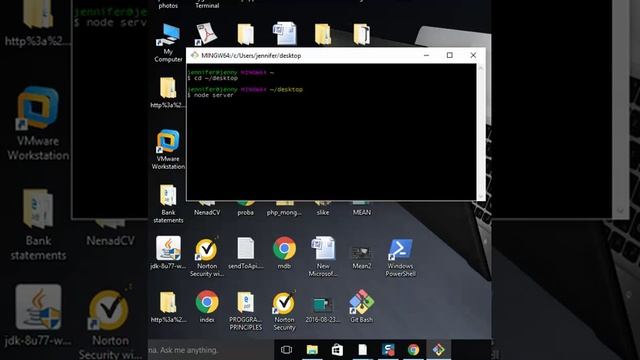640x360 pixels.
Task: Open the My Computer desktop shortcut
Action: coord(168,42)
